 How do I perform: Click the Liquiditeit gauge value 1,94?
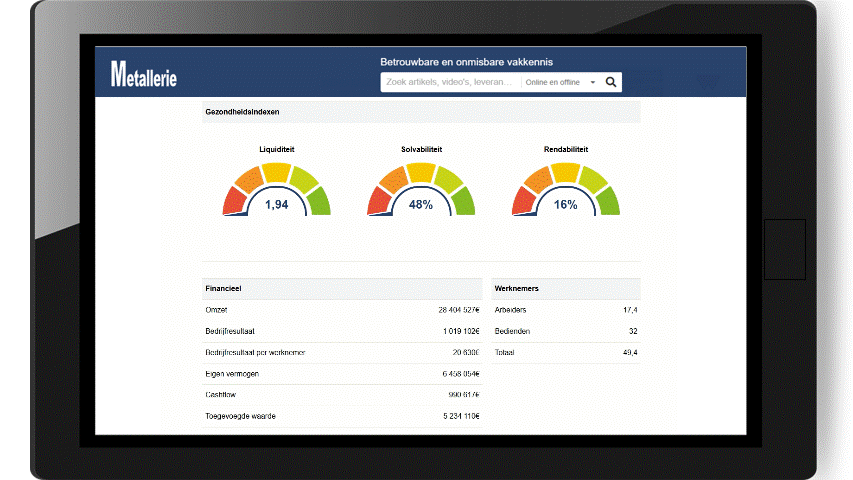pyautogui.click(x=276, y=204)
